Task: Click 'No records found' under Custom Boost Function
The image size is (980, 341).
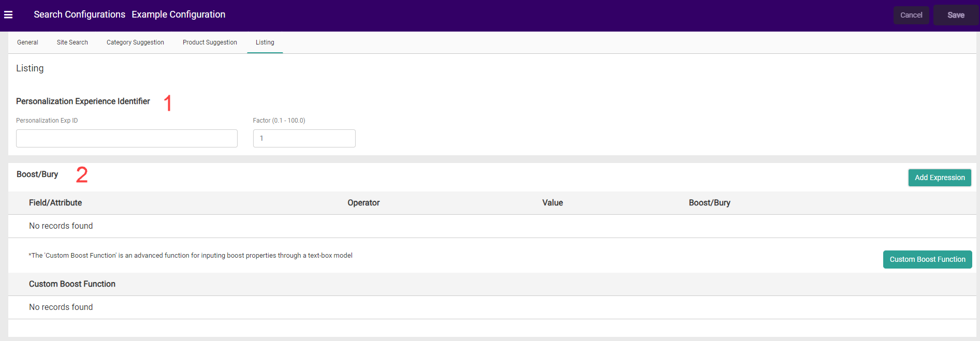Action: click(61, 307)
